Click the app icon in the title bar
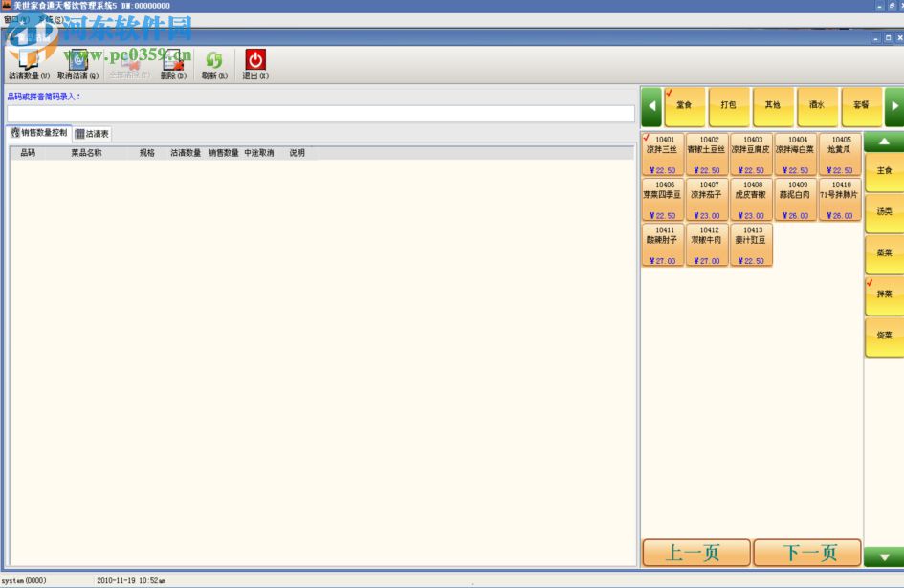 click(x=7, y=5)
